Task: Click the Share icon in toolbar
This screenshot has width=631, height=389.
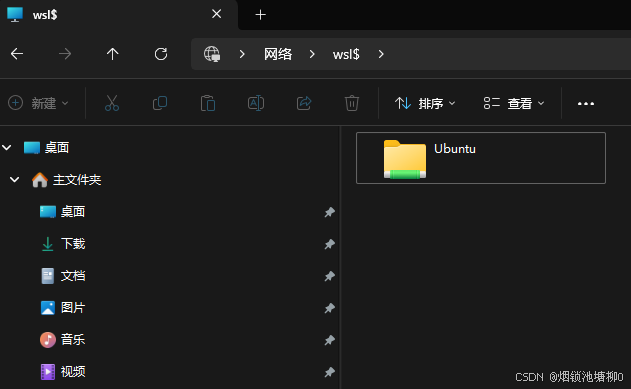Action: pos(304,103)
